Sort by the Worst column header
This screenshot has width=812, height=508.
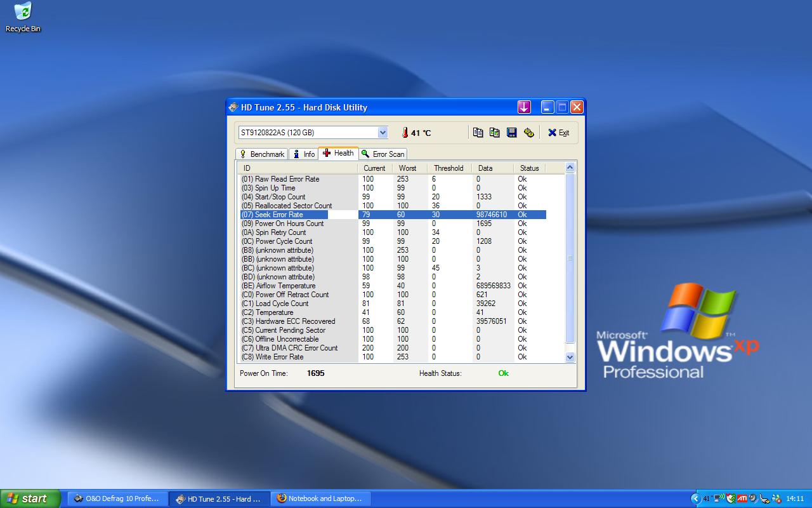[410, 168]
